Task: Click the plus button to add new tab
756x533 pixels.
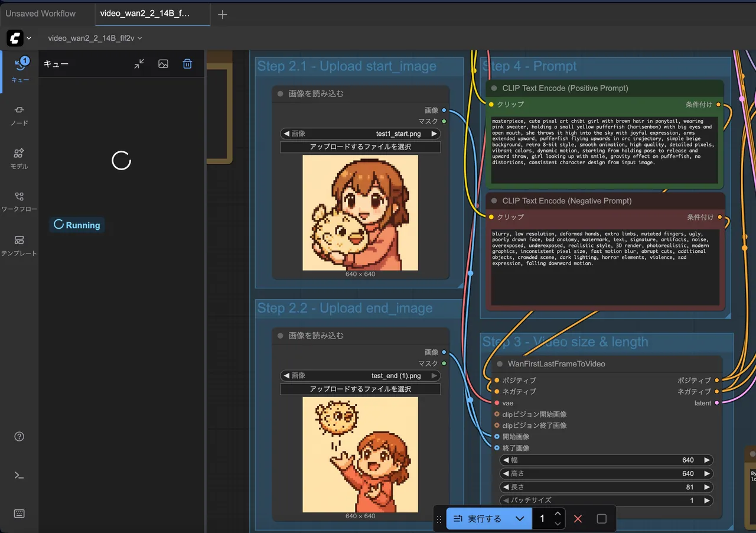Action: [x=222, y=15]
